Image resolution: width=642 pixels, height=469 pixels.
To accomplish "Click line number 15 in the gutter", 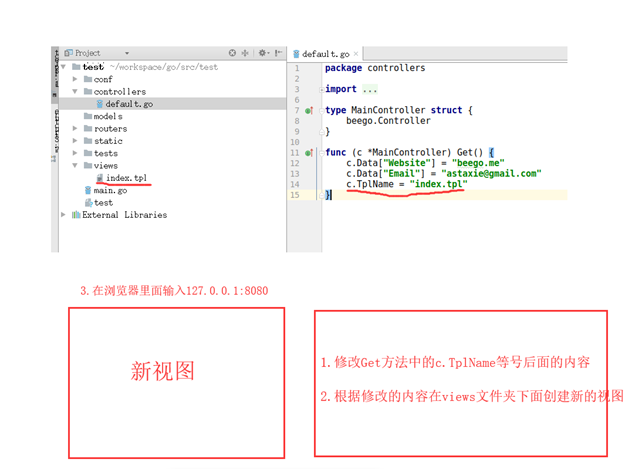I will [295, 195].
